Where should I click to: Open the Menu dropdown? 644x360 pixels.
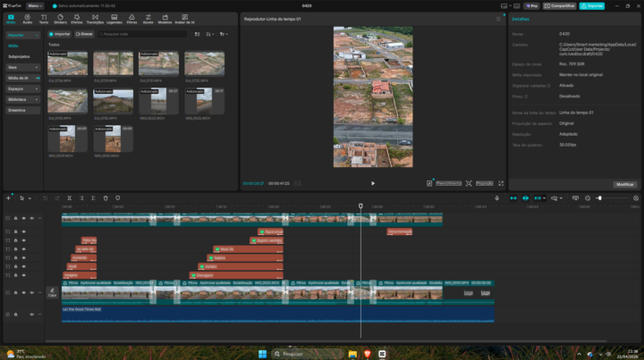point(34,5)
